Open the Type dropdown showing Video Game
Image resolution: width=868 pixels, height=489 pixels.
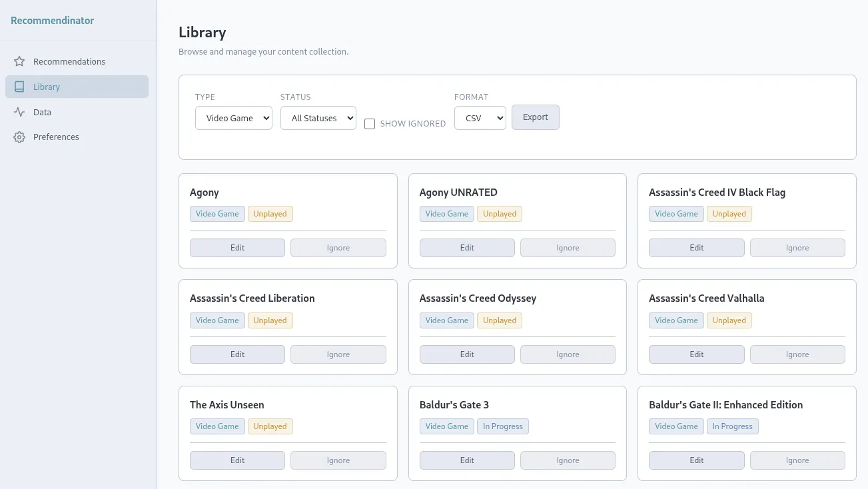coord(234,118)
